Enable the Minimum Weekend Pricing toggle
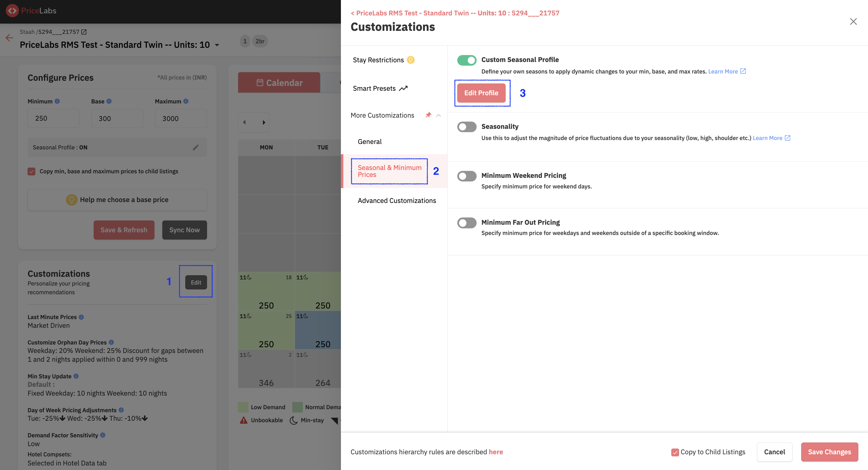 click(x=467, y=176)
